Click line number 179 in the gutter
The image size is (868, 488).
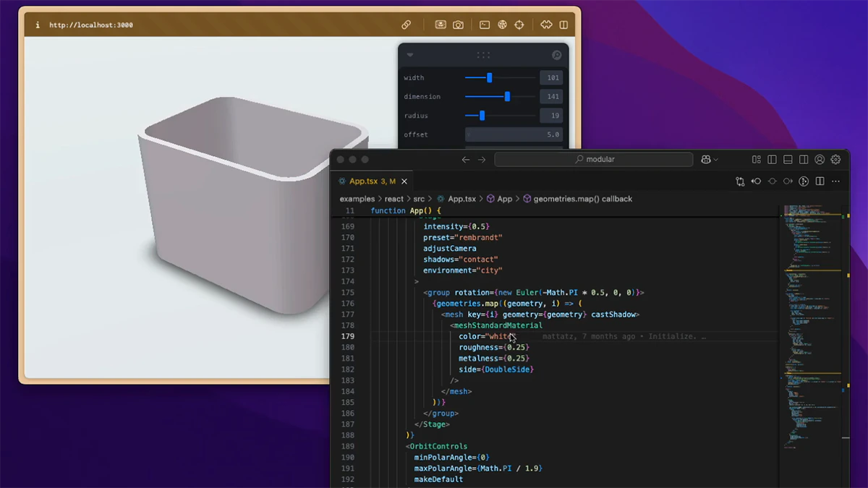click(x=347, y=337)
